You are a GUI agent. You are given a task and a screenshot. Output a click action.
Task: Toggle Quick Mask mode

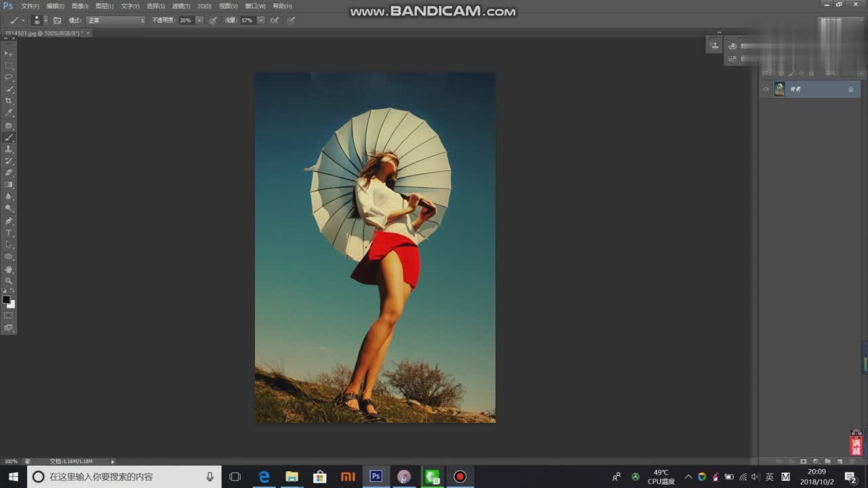tap(9, 315)
